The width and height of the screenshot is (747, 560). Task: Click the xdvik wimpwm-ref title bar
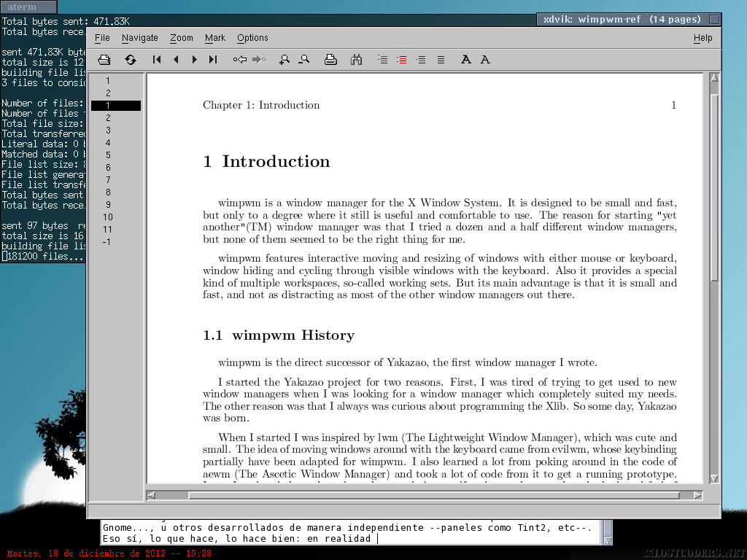tap(622, 20)
